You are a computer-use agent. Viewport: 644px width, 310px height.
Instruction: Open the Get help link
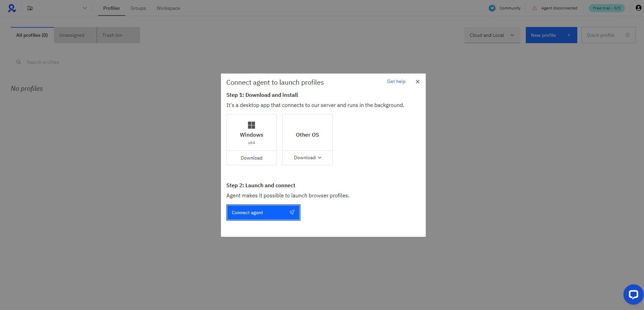[x=396, y=82]
